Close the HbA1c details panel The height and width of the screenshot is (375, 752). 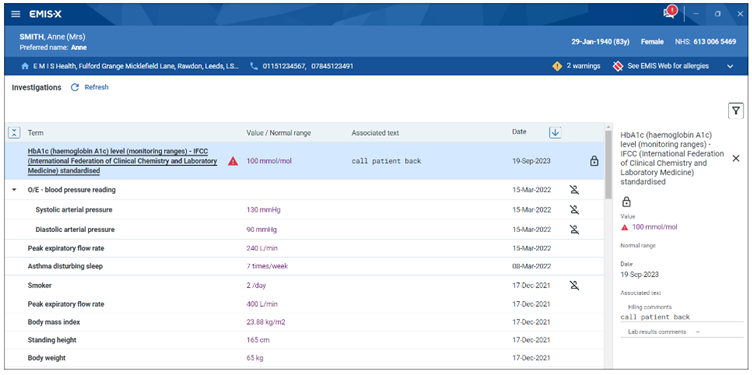tap(736, 158)
